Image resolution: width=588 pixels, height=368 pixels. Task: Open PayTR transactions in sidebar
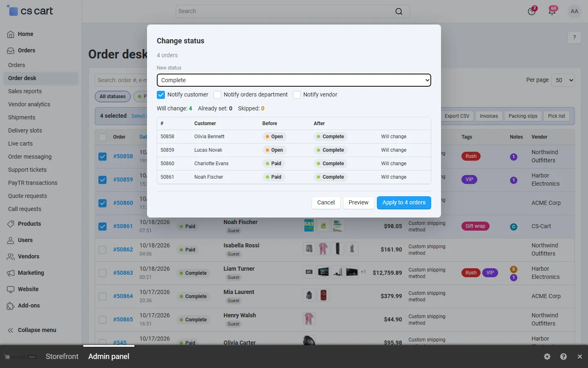[x=33, y=183]
